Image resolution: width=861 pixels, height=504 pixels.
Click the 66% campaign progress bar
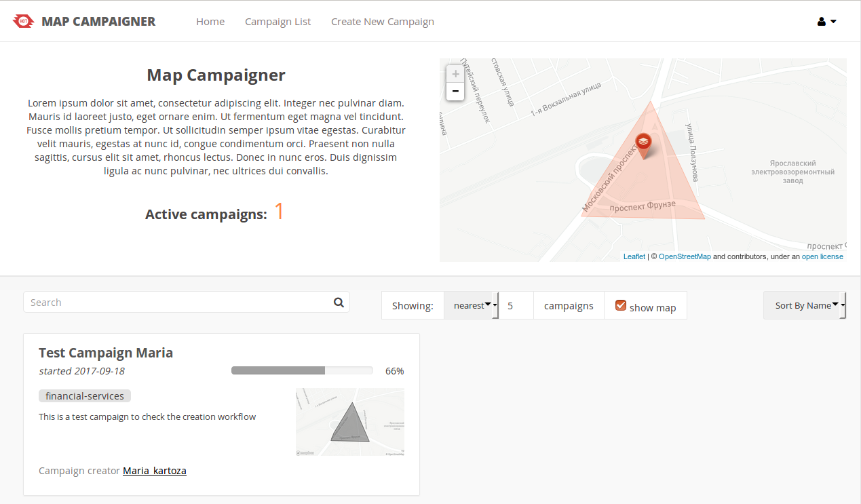click(301, 370)
